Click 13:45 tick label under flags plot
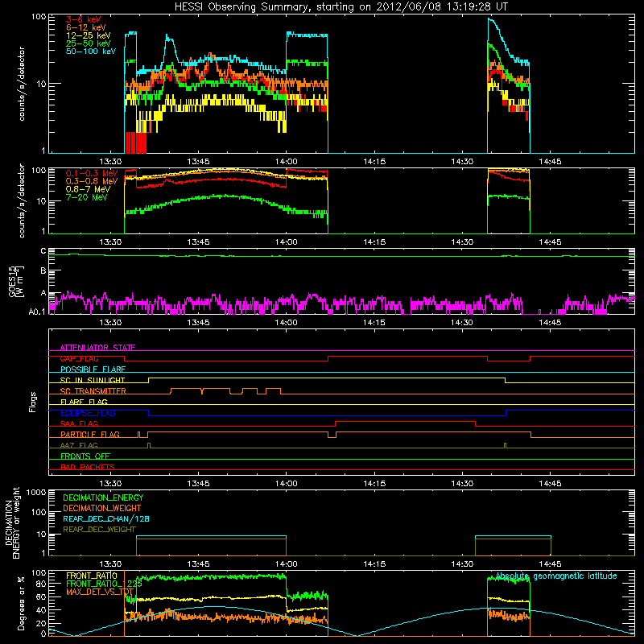The width and height of the screenshot is (644, 644). (x=198, y=484)
